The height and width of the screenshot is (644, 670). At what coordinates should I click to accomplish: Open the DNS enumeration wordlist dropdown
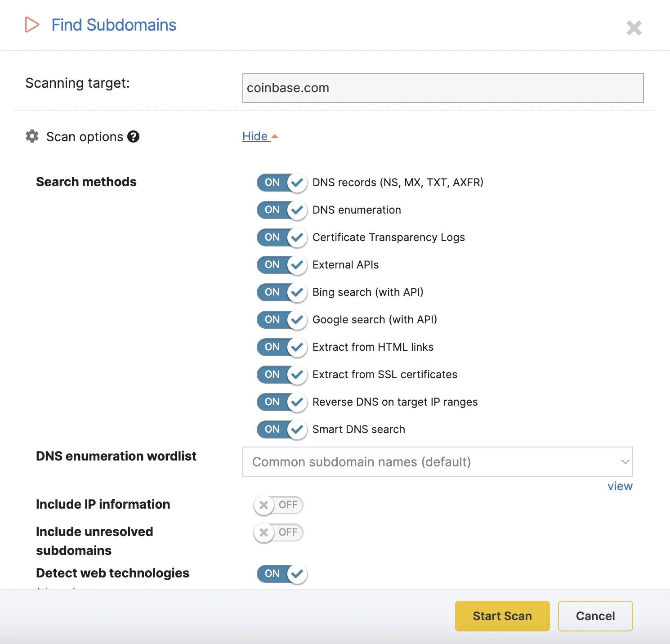click(x=438, y=462)
